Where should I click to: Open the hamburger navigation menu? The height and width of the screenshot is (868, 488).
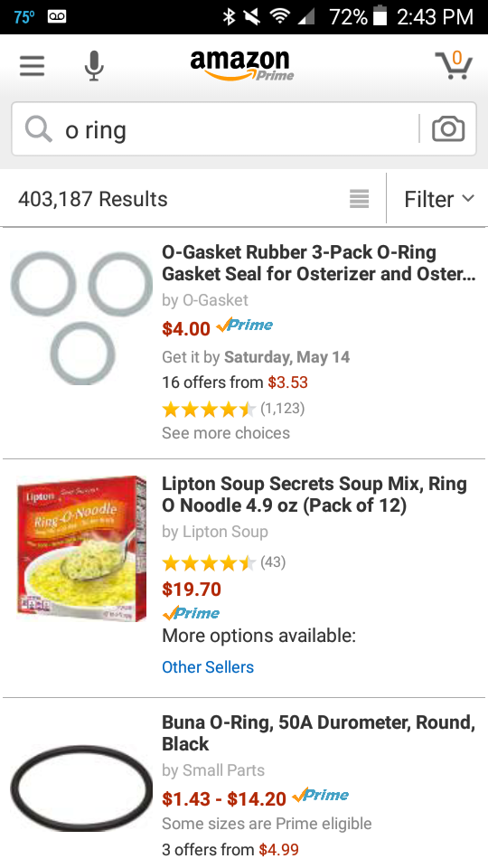(33, 66)
